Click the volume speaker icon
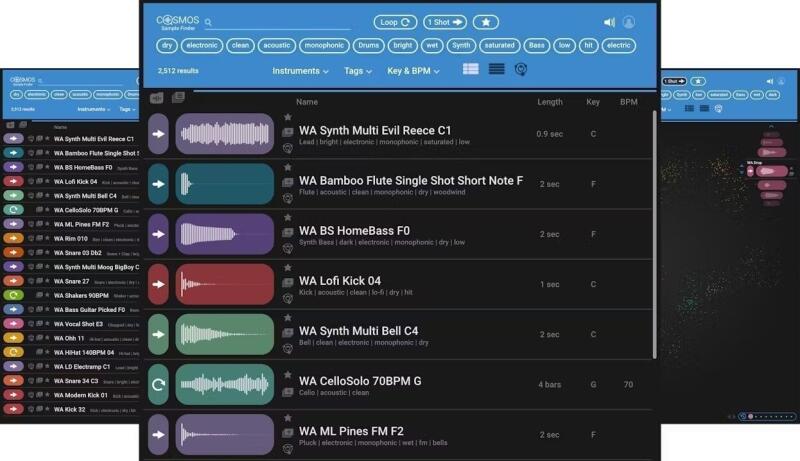 pyautogui.click(x=609, y=22)
